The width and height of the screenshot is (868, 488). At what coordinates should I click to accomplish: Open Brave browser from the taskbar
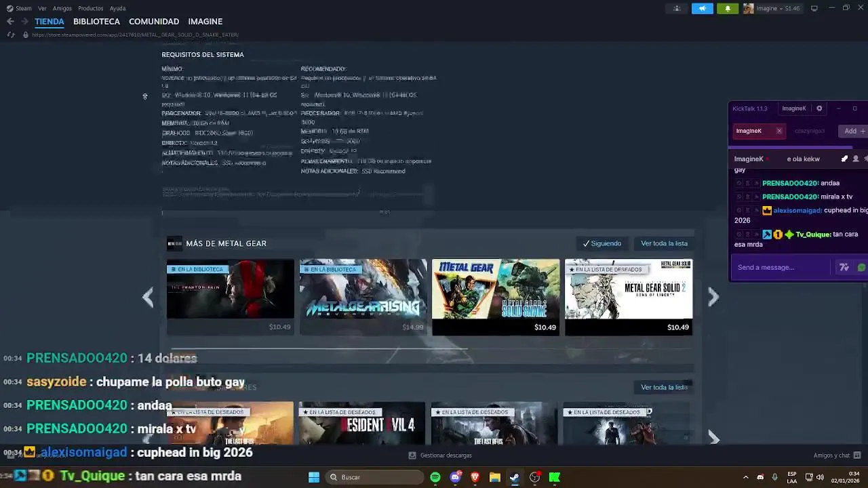pos(475,477)
